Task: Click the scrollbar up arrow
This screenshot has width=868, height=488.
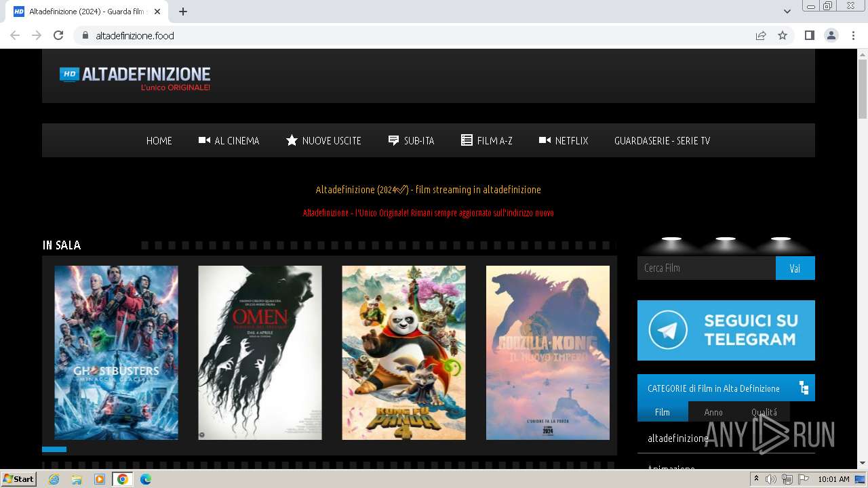Action: [x=863, y=54]
